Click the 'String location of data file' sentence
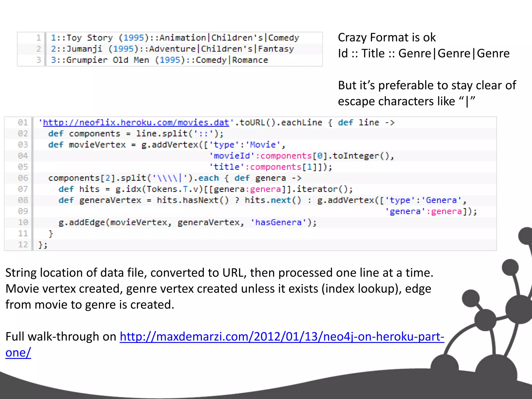The height and width of the screenshot is (399, 532). (x=219, y=273)
